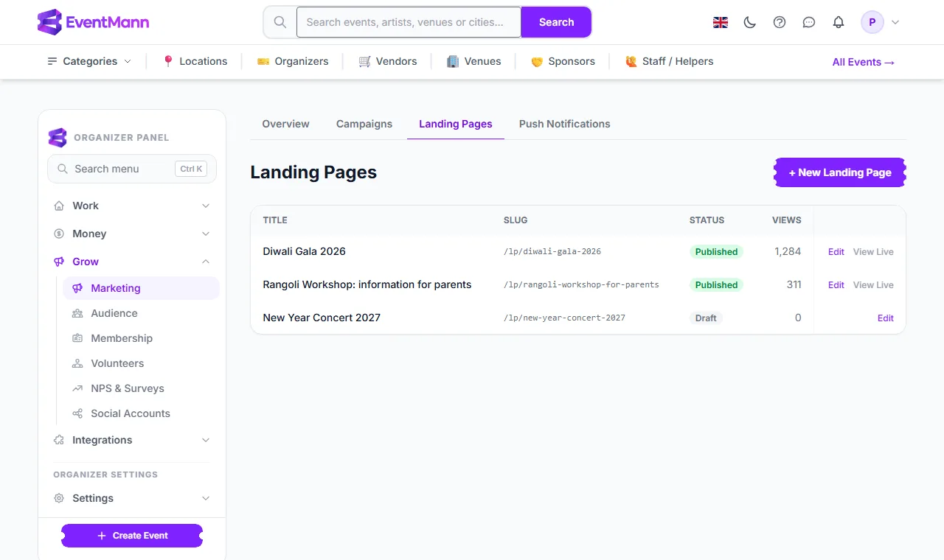View Live the Rangoli Workshop page

point(873,285)
